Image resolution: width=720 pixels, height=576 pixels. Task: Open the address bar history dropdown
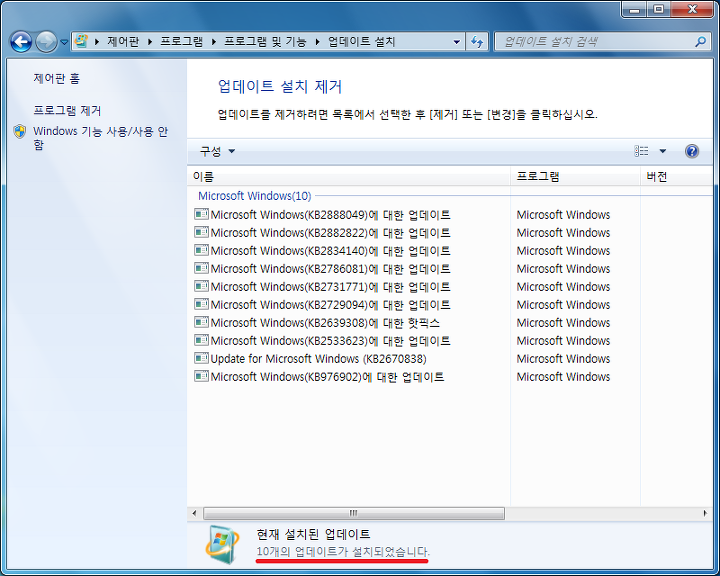[456, 42]
